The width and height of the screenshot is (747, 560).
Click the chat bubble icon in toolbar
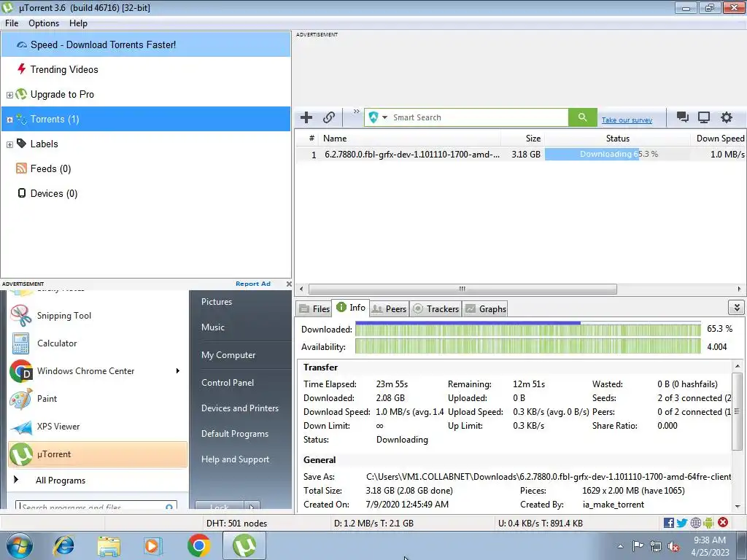[683, 117]
